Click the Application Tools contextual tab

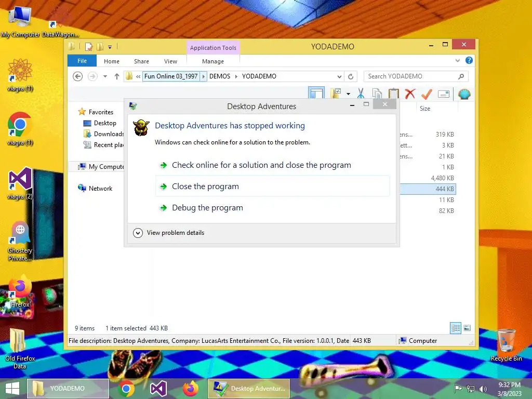pyautogui.click(x=213, y=48)
